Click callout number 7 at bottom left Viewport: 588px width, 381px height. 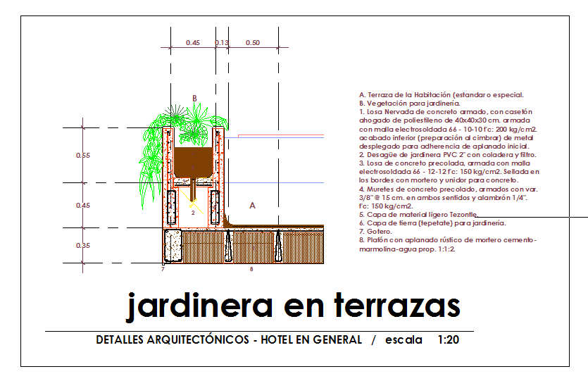coord(163,269)
